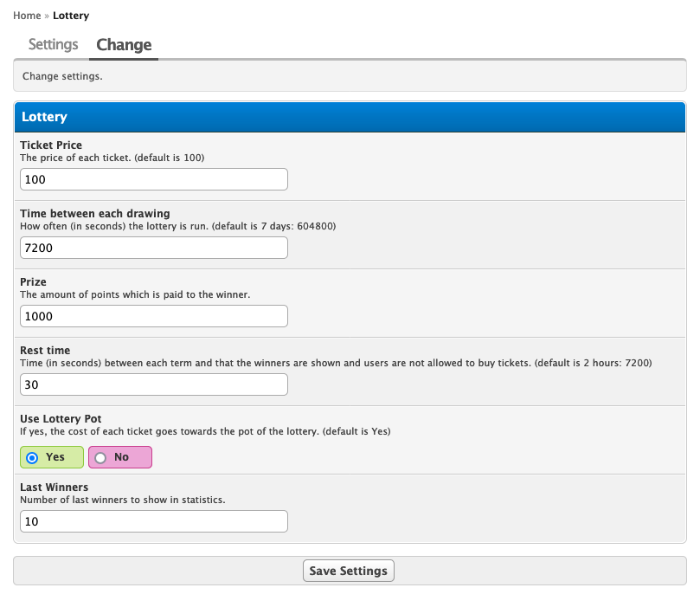Click the Time between each drawing label
Screen dimensions: 700x607
point(95,213)
